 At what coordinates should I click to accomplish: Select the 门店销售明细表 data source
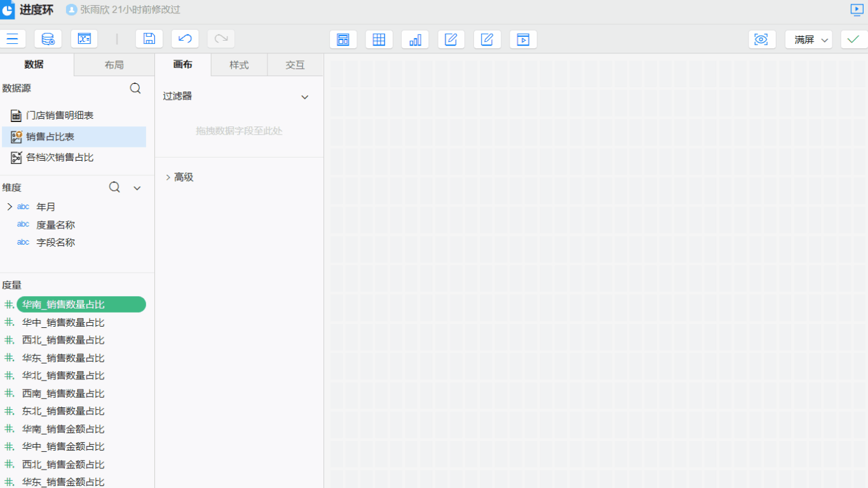60,116
